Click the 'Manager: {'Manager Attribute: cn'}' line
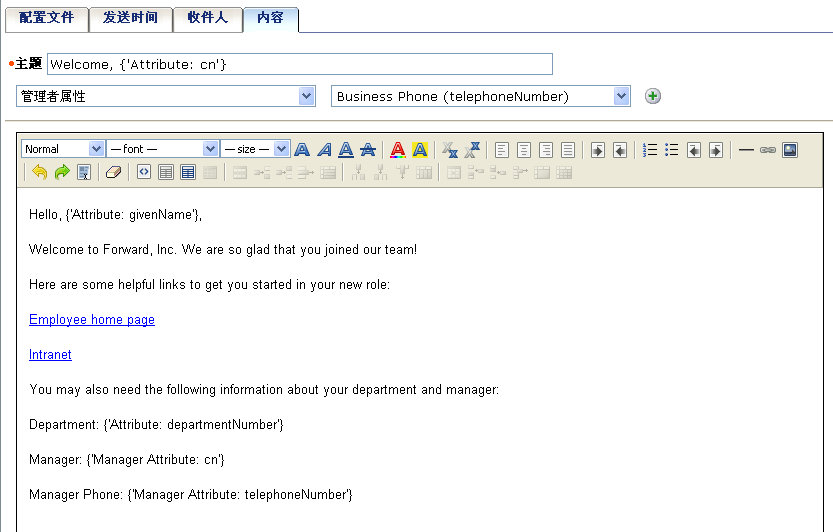This screenshot has width=833, height=532. [x=127, y=460]
